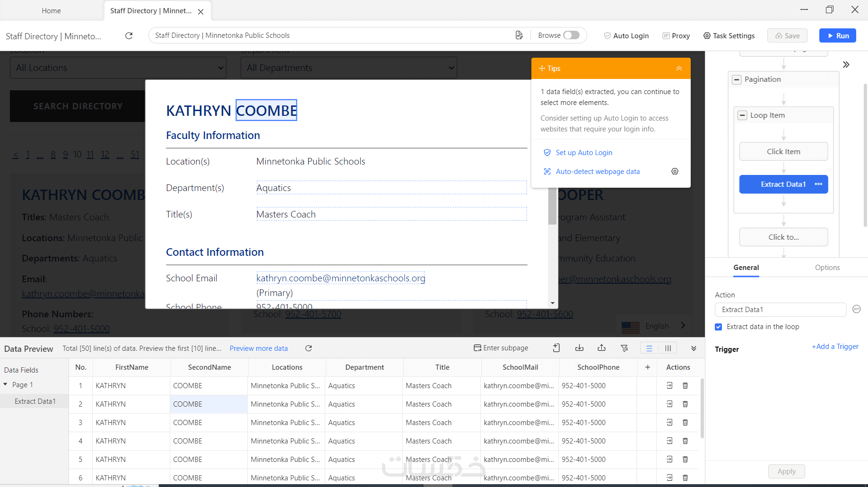Click Enter subpage button
The height and width of the screenshot is (487, 868).
[x=501, y=348]
